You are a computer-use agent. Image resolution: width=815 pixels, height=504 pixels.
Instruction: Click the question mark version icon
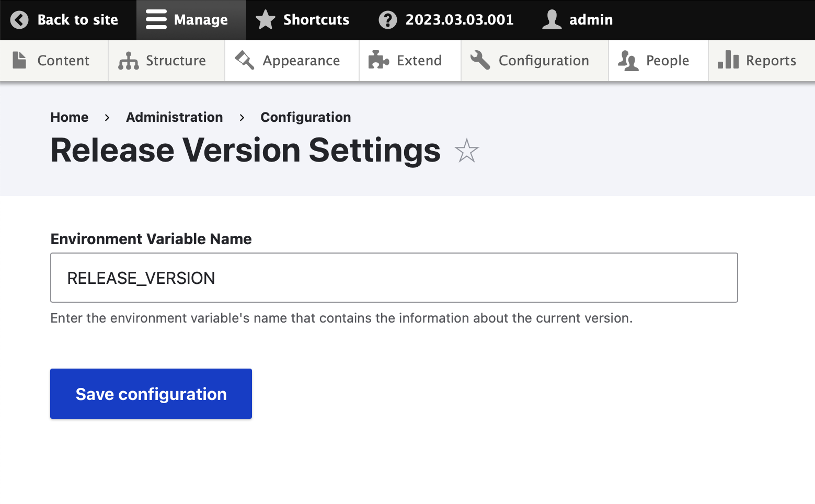388,20
